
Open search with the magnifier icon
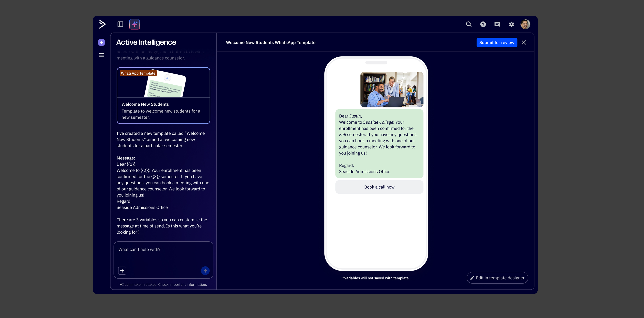469,24
